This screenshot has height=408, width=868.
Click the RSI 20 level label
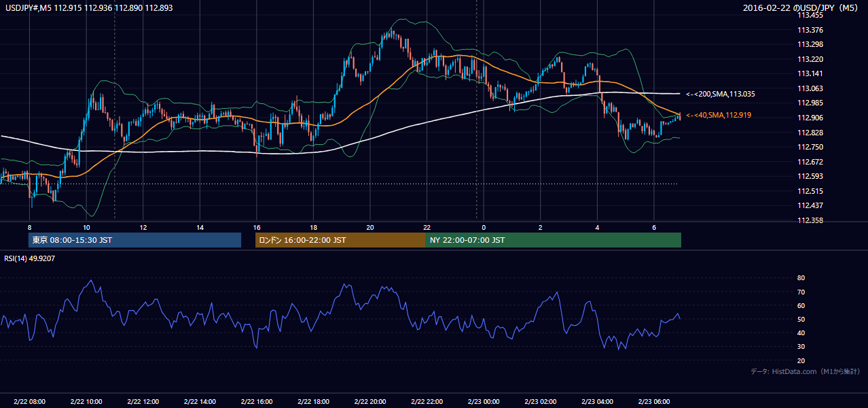click(x=801, y=360)
